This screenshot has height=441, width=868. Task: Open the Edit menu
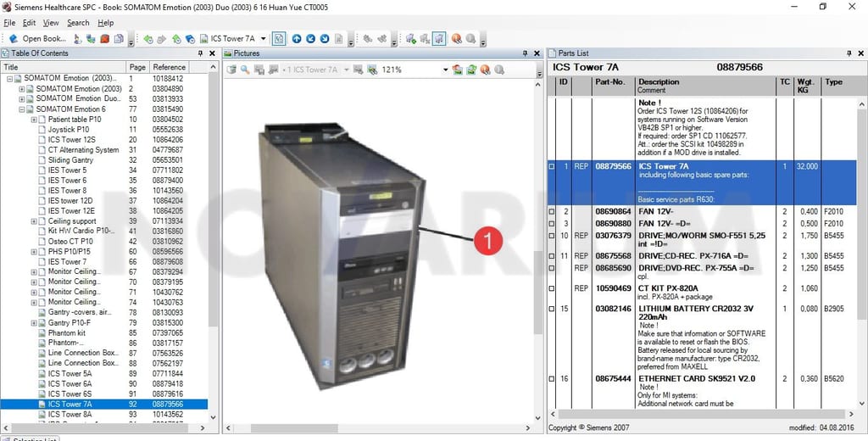[30, 23]
